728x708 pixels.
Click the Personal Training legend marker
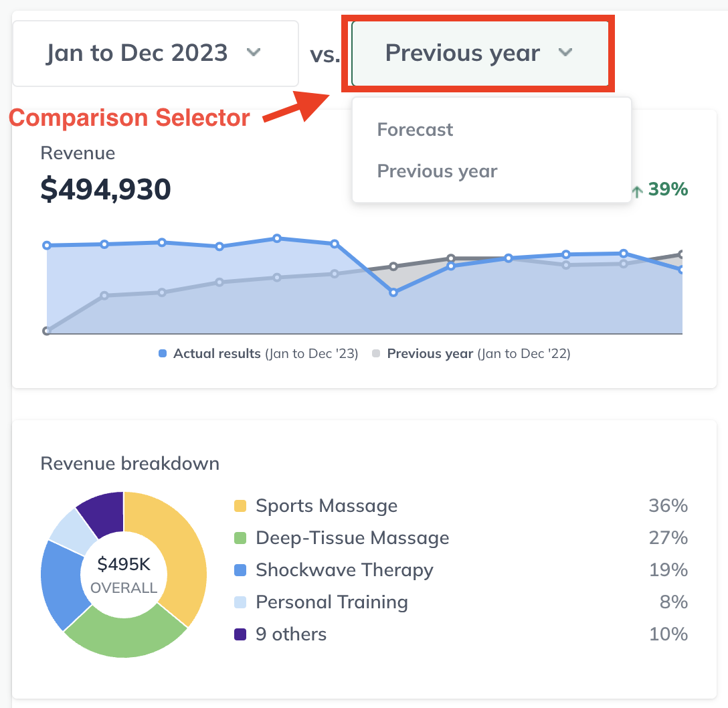tap(242, 602)
